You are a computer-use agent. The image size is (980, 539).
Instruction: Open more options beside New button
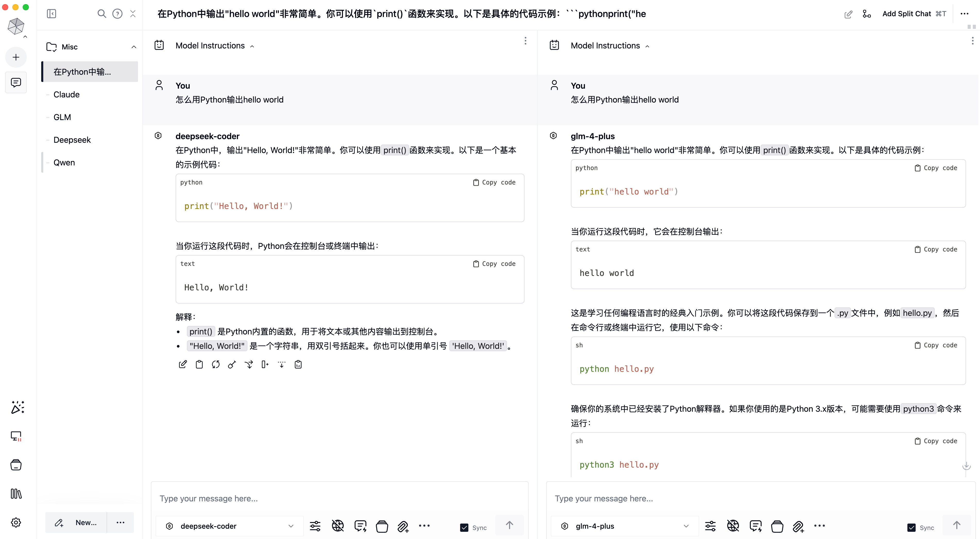pos(120,523)
